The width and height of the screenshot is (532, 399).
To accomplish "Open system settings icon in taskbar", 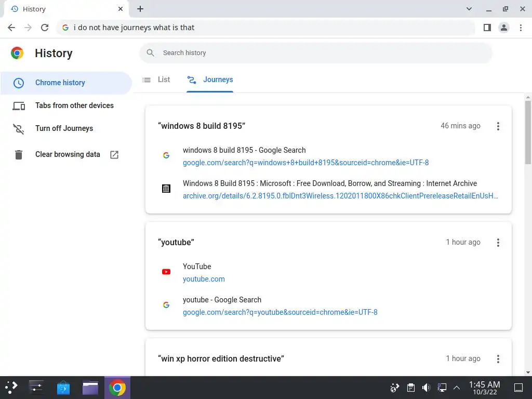I will click(x=36, y=388).
